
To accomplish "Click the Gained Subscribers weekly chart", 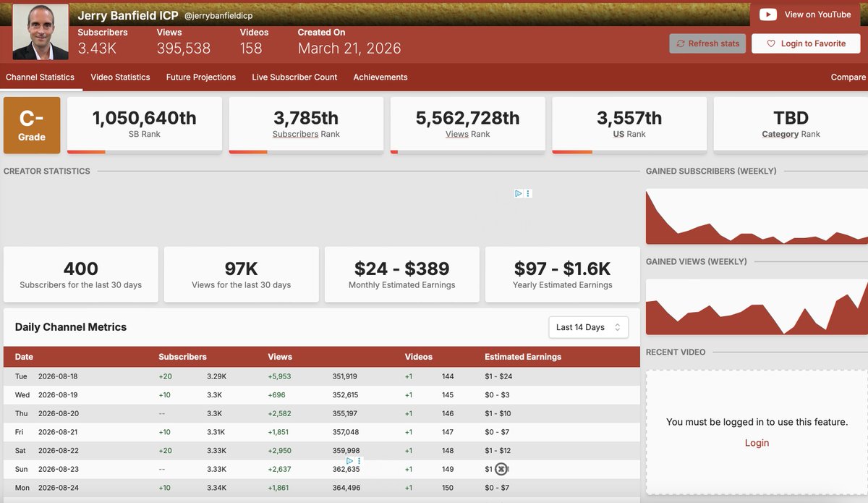I will 757,216.
